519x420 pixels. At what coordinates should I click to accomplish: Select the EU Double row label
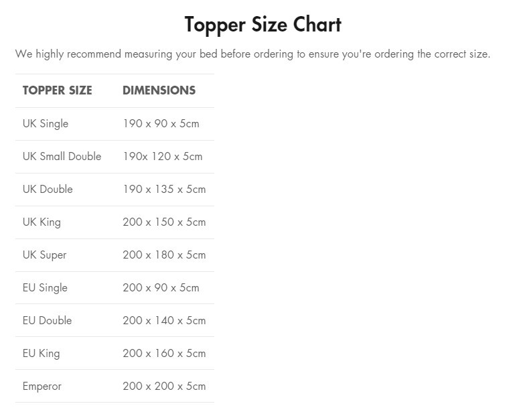tap(47, 321)
